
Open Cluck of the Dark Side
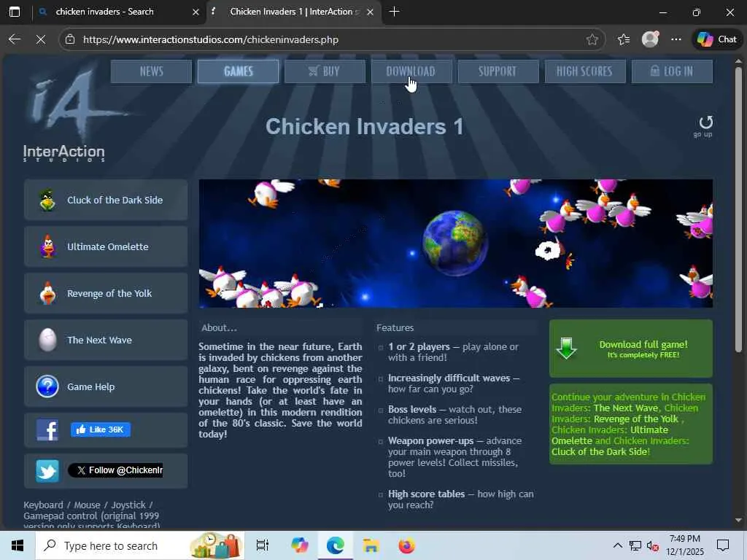click(x=106, y=200)
